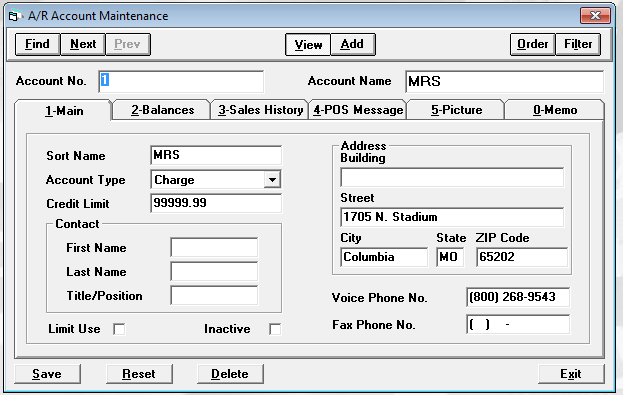
Task: Expand the Account Type dropdown arrow
Action: click(272, 180)
